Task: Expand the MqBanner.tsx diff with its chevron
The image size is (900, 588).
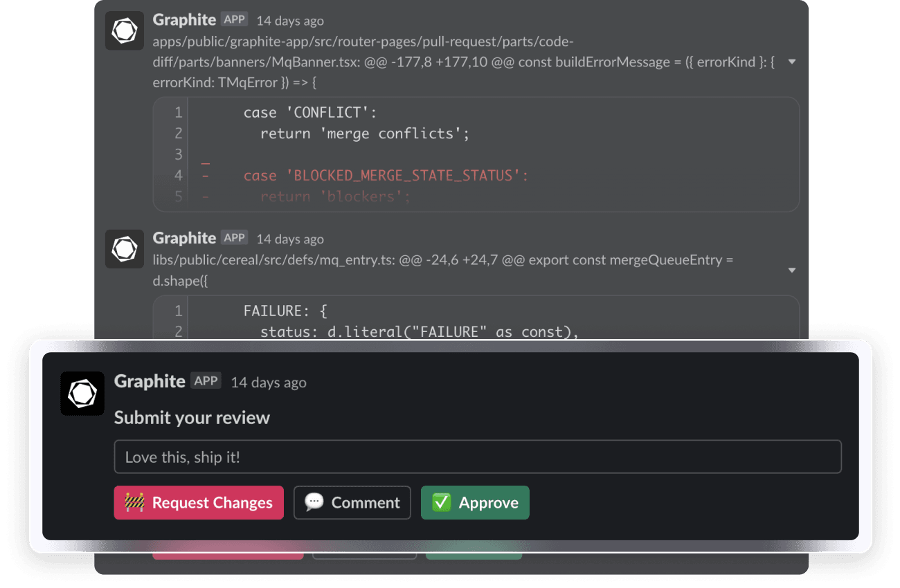Action: coord(791,62)
